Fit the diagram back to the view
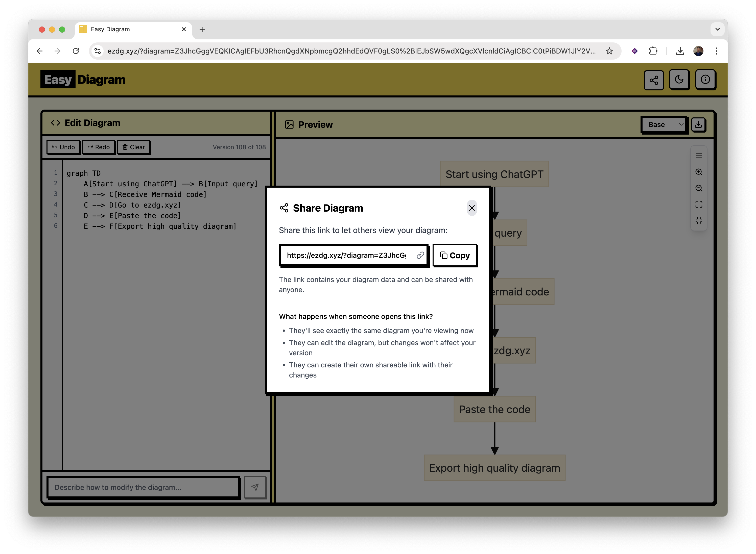756x554 pixels. [x=699, y=220]
